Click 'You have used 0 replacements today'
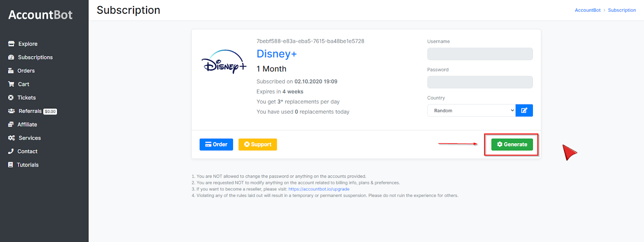The image size is (644, 242). [303, 112]
